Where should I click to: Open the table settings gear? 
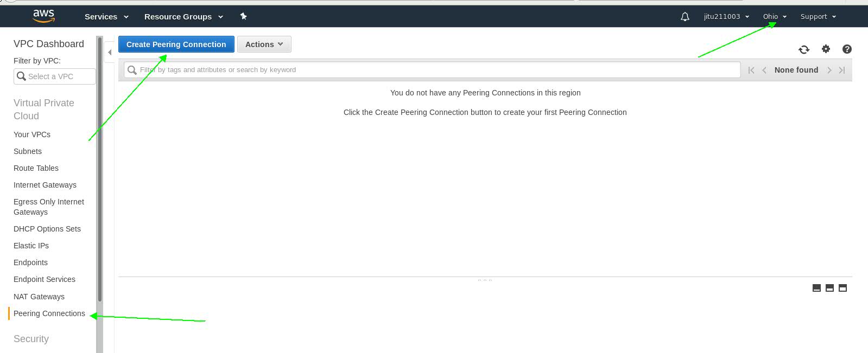coord(826,49)
